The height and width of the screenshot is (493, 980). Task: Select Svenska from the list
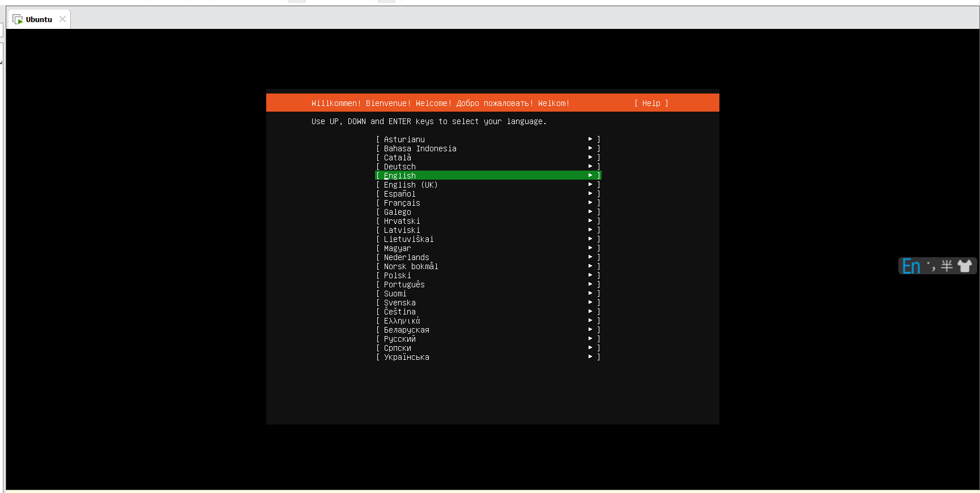[488, 303]
